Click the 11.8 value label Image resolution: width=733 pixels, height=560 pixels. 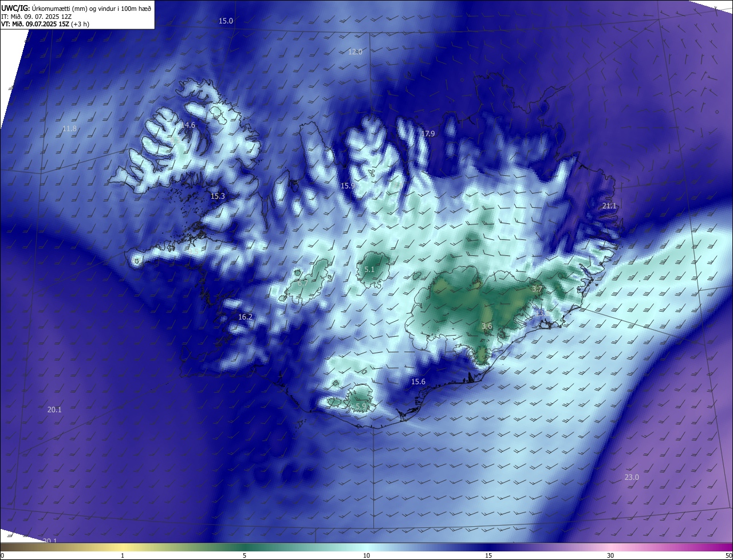69,129
